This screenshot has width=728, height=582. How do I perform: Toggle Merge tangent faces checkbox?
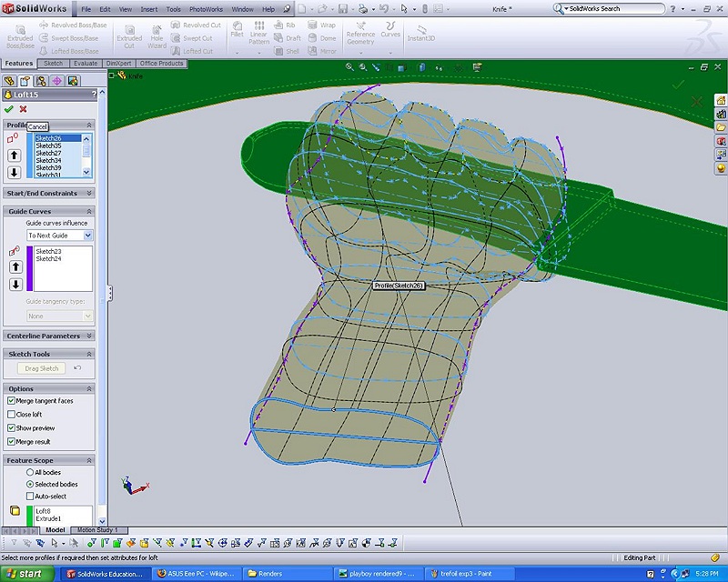click(x=11, y=401)
